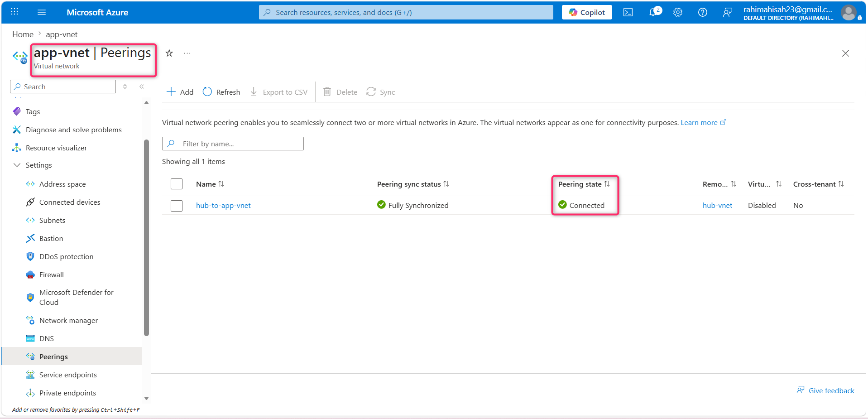Screen dimensions: 868x419
Task: Click the Filter by name field
Action: 233,144
